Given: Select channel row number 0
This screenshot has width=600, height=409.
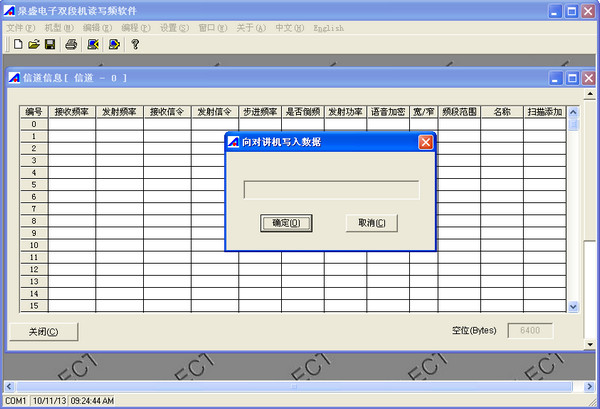Looking at the screenshot, I should coord(34,124).
